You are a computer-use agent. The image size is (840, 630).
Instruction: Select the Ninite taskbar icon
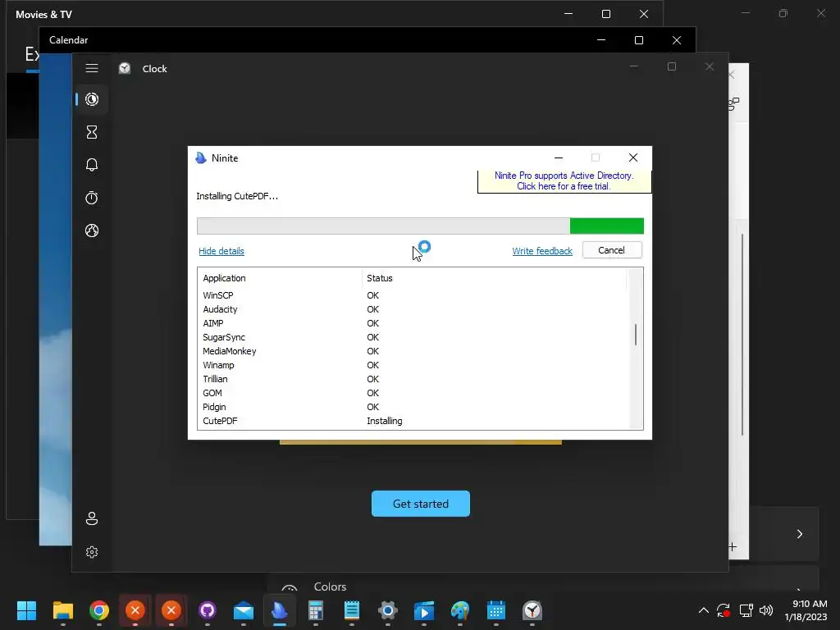[x=280, y=610]
